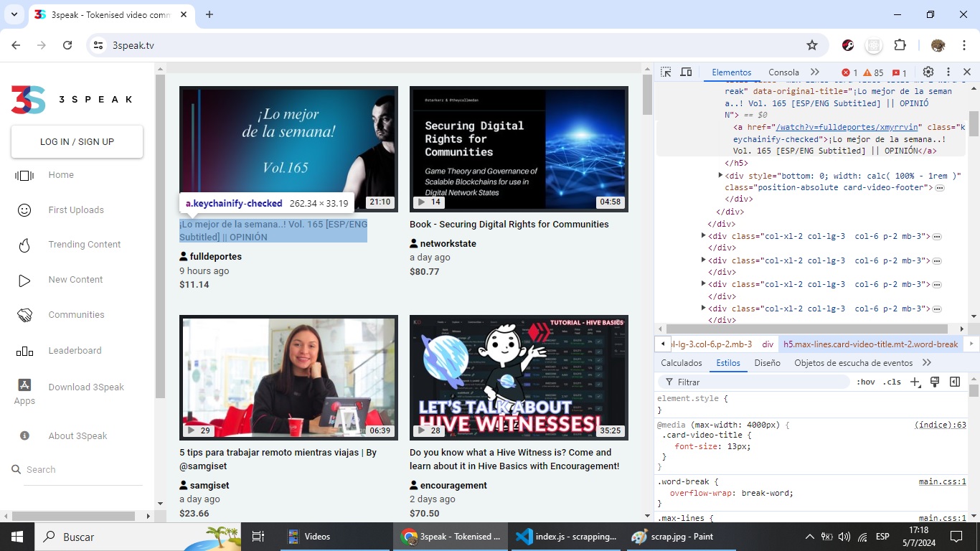Toggle :hov element state panel
This screenshot has height=551, width=980.
(866, 382)
